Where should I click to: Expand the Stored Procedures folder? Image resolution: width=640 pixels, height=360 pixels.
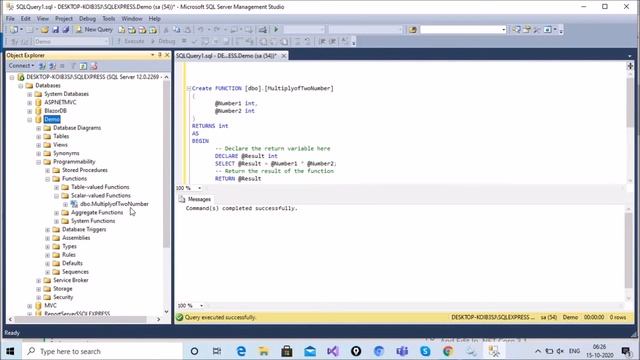48,171
